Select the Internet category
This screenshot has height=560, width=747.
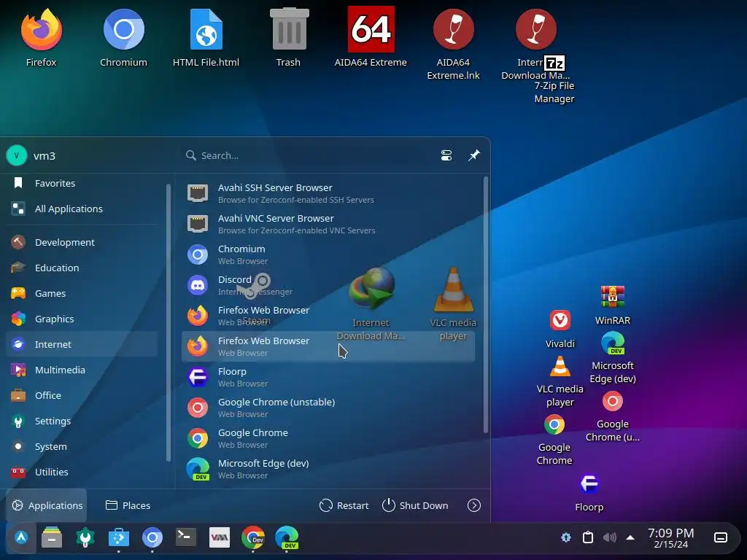(x=82, y=344)
